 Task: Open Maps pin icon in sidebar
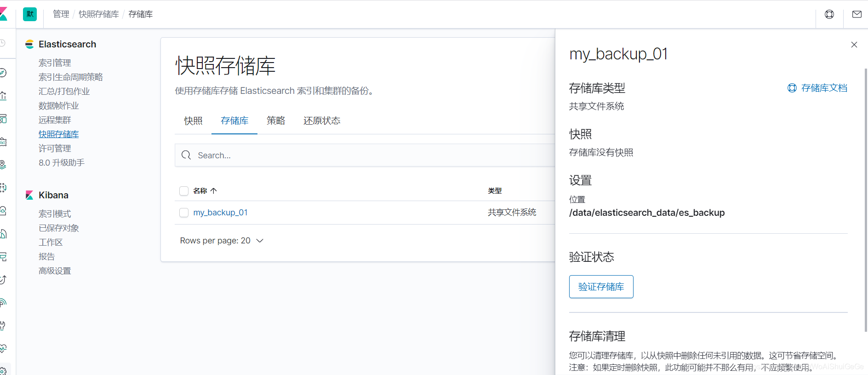[3, 165]
